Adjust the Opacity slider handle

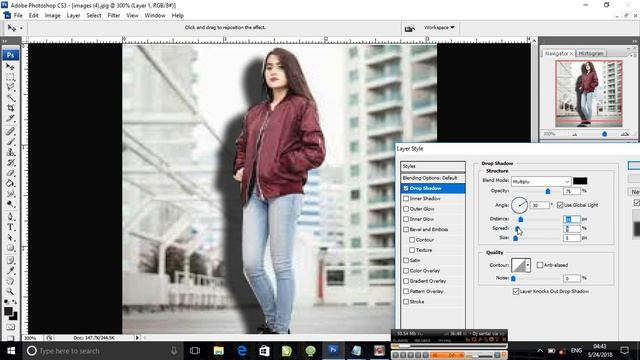click(548, 191)
